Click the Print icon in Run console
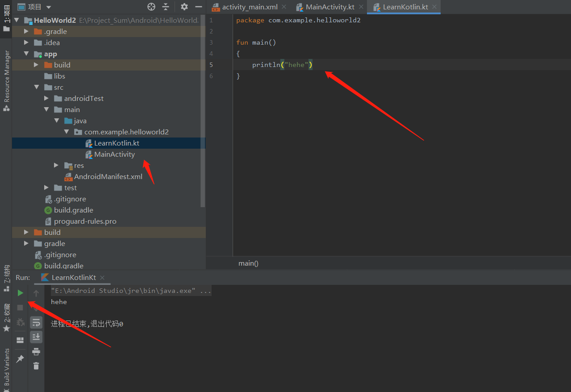This screenshot has width=571, height=392. point(36,351)
